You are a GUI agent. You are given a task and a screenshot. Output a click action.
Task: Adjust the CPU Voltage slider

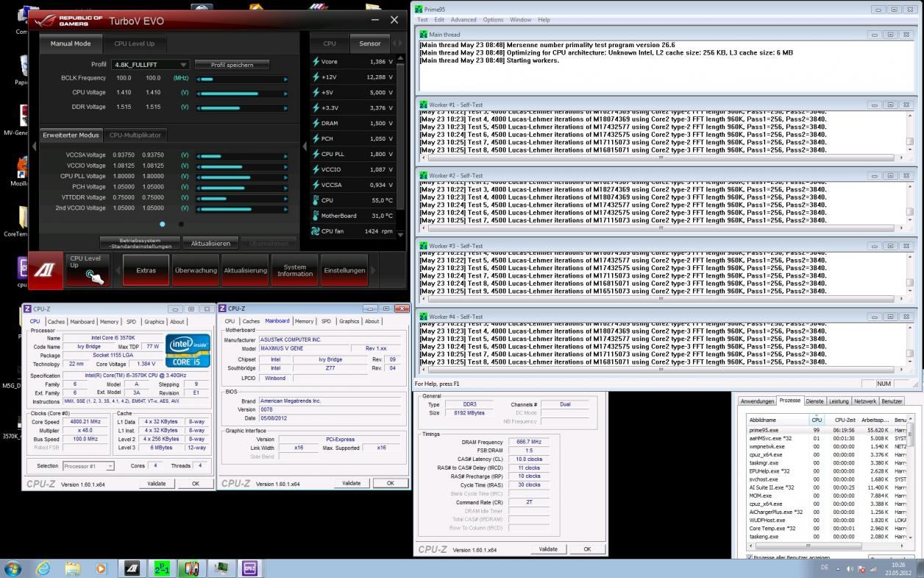pos(241,93)
